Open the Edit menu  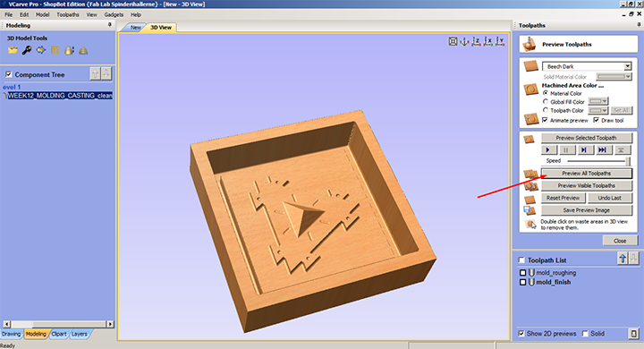[x=24, y=15]
